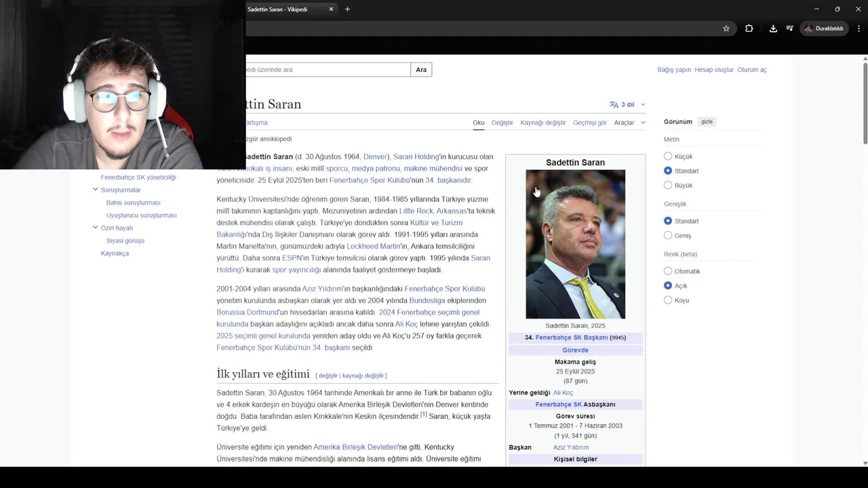The width and height of the screenshot is (868, 488).
Task: Select Geniş width radio
Action: [668, 235]
